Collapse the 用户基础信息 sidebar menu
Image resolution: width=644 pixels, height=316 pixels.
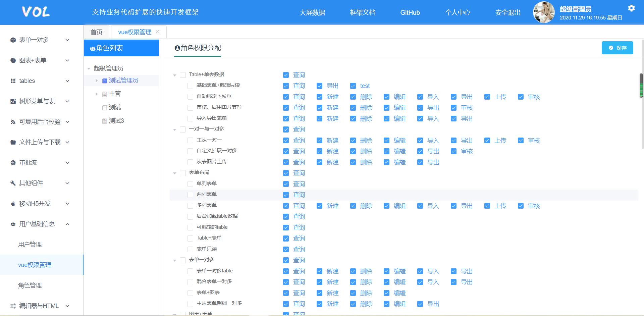point(67,224)
